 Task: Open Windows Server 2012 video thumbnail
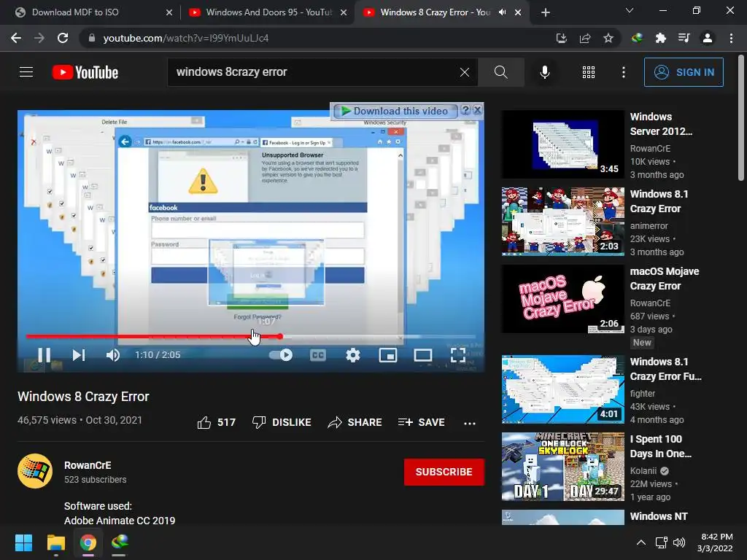click(562, 144)
